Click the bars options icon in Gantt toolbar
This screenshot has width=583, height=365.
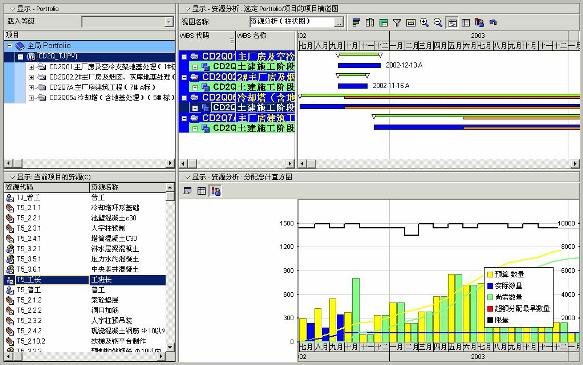click(356, 23)
